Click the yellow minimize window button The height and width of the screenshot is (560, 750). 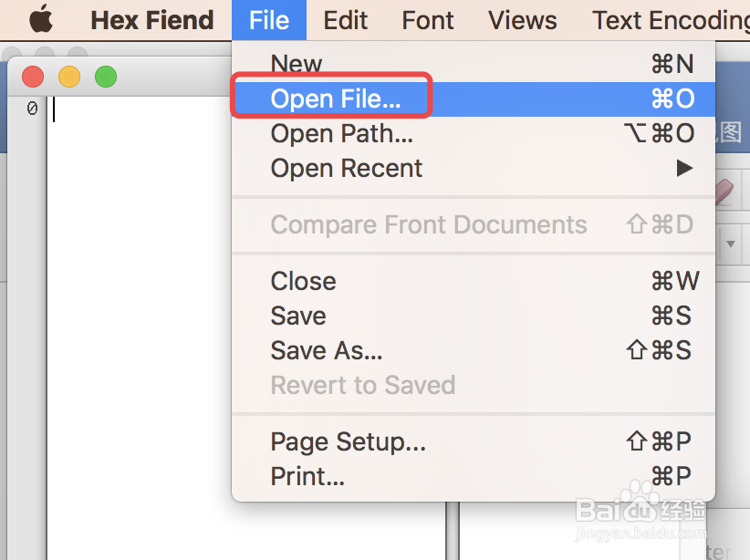pos(69,78)
